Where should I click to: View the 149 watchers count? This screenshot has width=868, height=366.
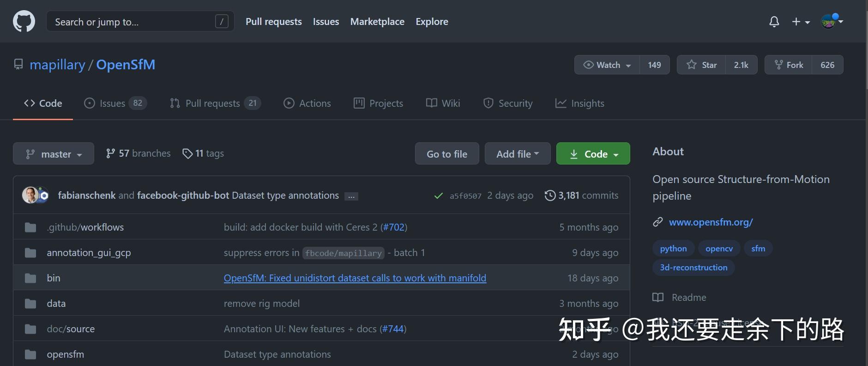(655, 65)
